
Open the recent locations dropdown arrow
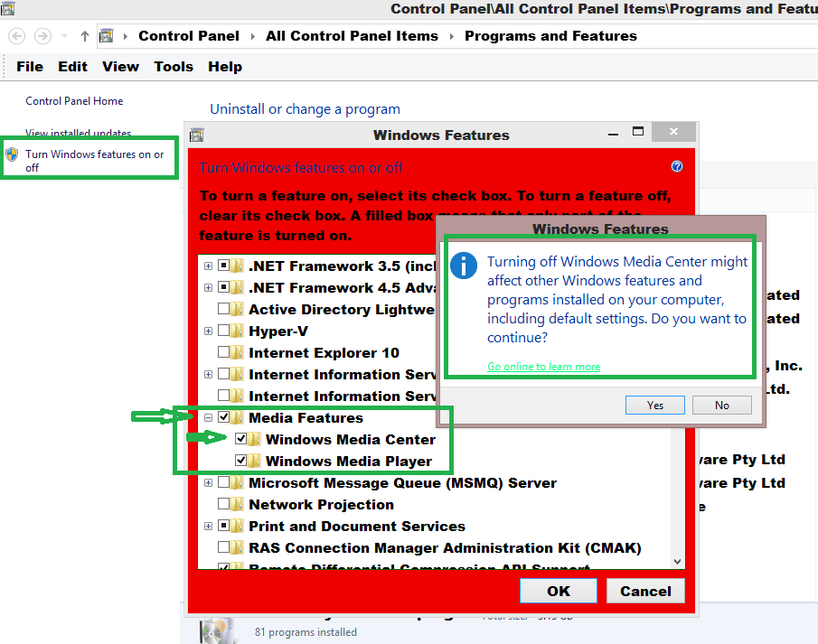65,36
